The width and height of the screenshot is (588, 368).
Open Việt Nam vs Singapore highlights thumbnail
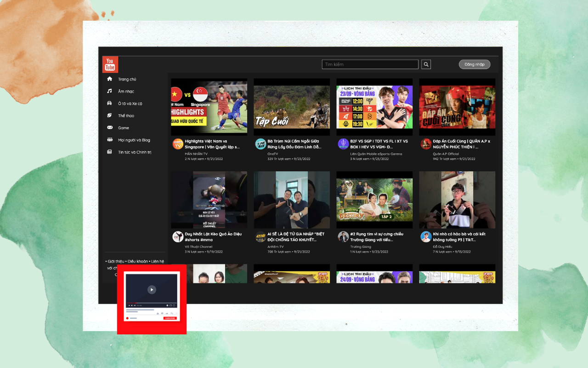click(209, 107)
